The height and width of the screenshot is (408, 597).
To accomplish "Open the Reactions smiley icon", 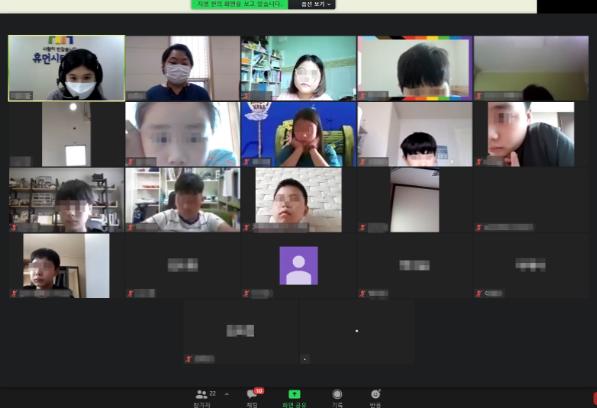I will 375,394.
